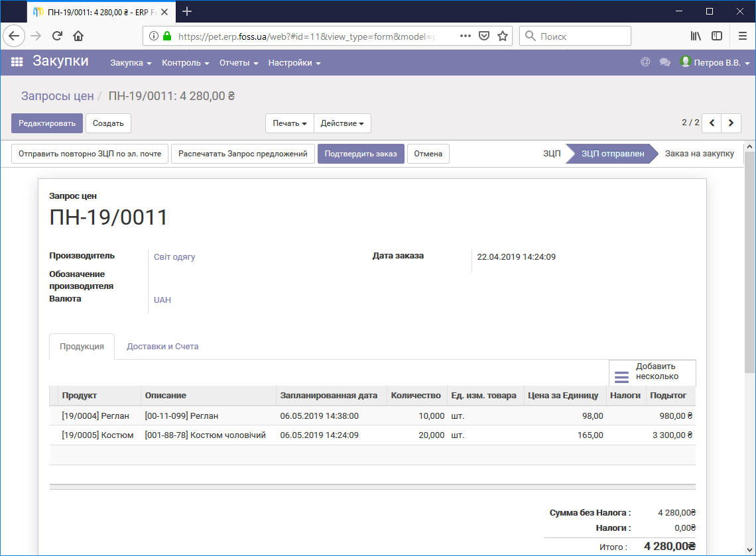The image size is (756, 556).
Task: Open supplier link Світ одягу
Action: click(174, 257)
